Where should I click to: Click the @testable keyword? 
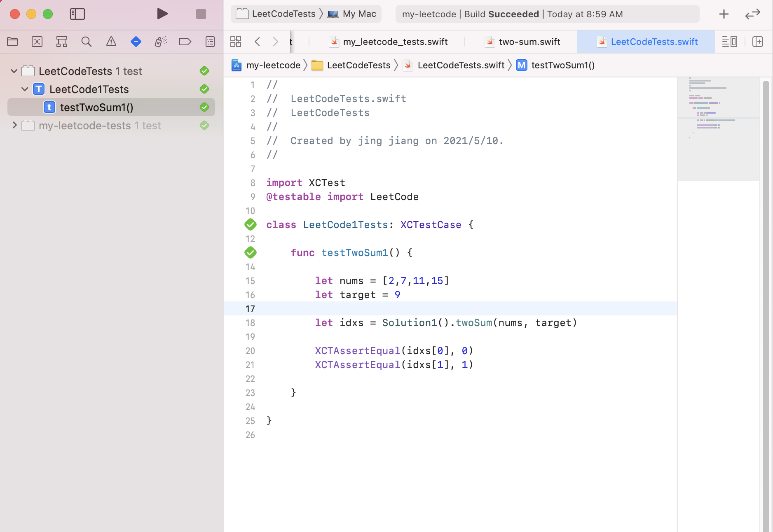click(294, 197)
